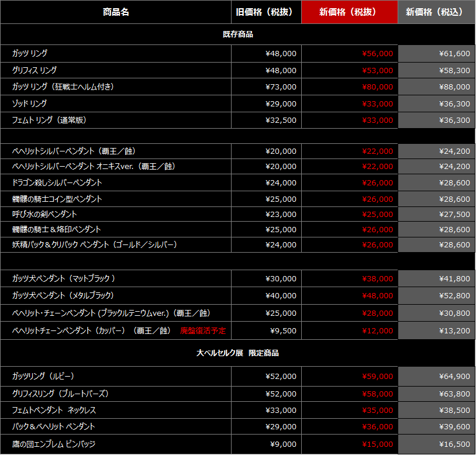Click the ¥13,200 tax-included price
Screen dimensions: 476x455
click(454, 331)
